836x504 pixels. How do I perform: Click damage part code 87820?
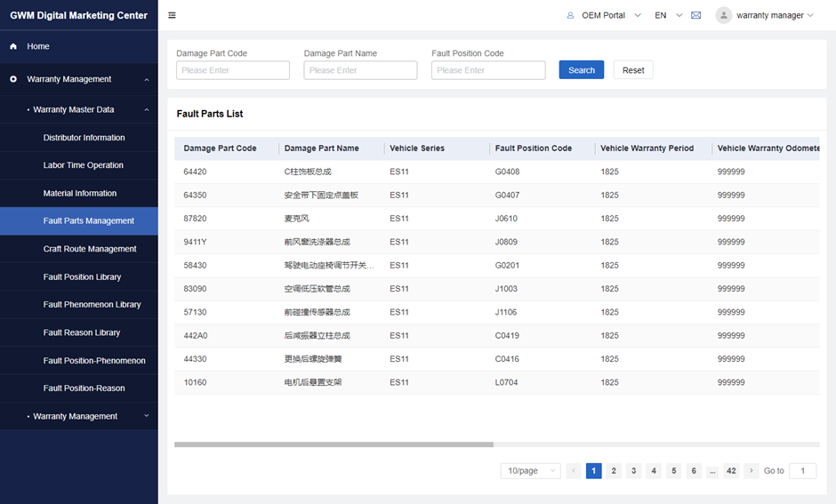click(x=195, y=219)
